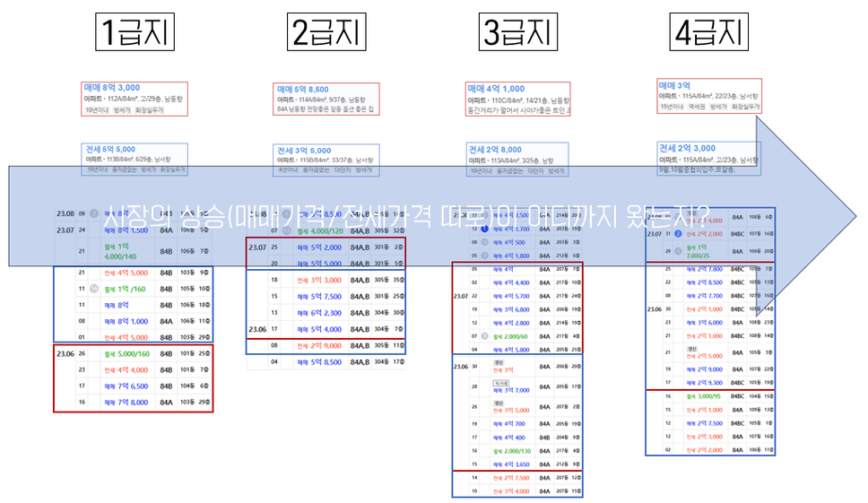
Task: Click the 매매 3억 6,800 row
Action: (x=517, y=309)
